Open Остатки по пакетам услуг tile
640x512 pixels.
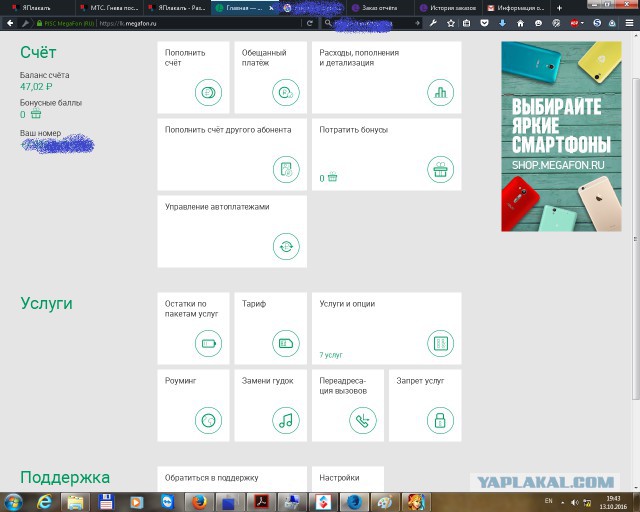point(193,328)
